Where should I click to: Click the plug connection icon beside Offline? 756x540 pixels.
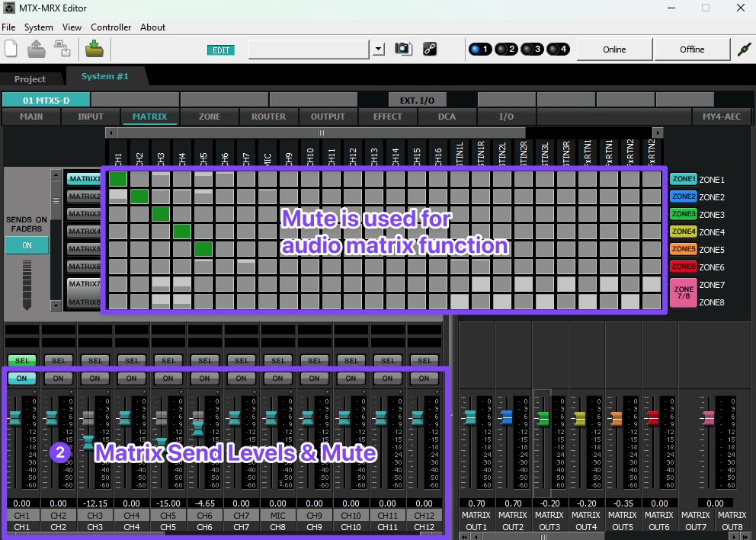pyautogui.click(x=744, y=50)
